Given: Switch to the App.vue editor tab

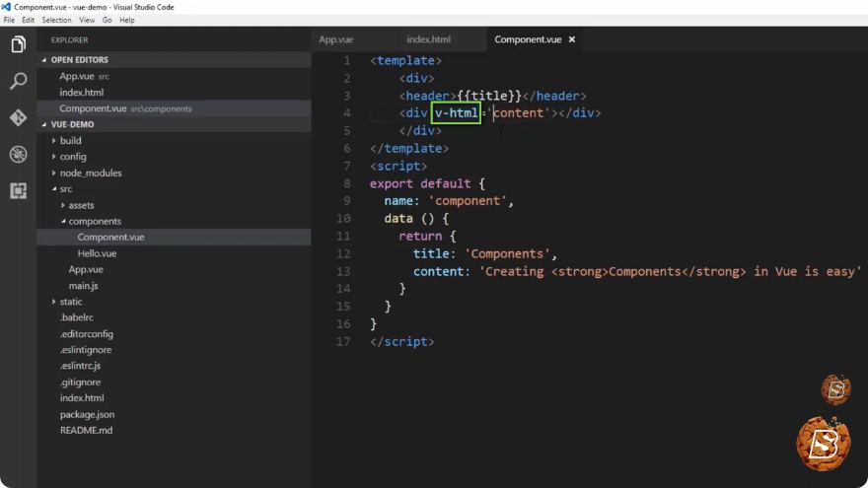Looking at the screenshot, I should 336,39.
